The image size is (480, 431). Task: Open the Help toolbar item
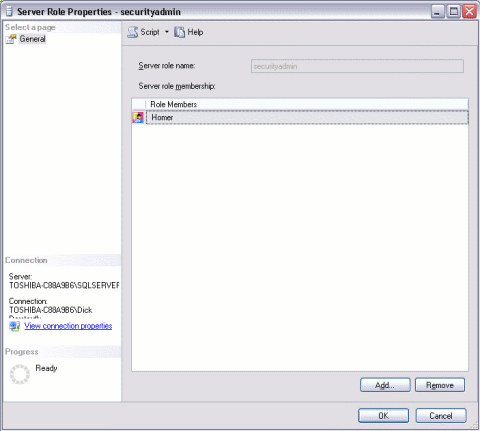click(x=189, y=32)
